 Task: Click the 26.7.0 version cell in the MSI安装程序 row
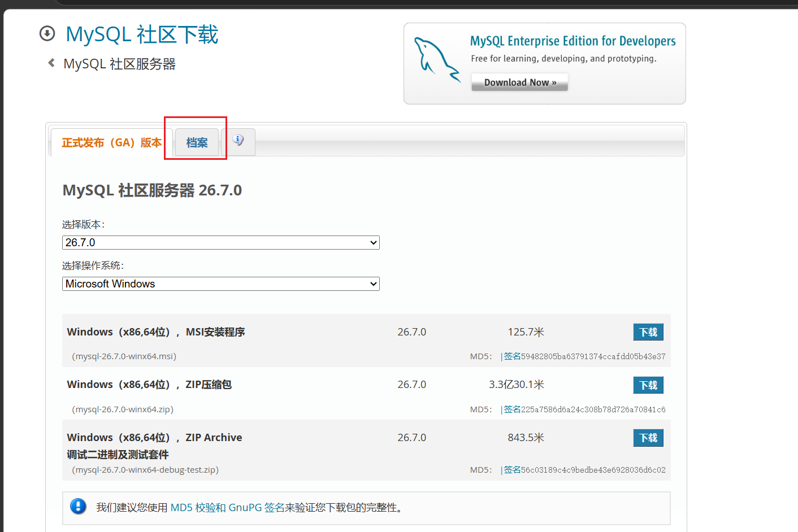point(411,332)
